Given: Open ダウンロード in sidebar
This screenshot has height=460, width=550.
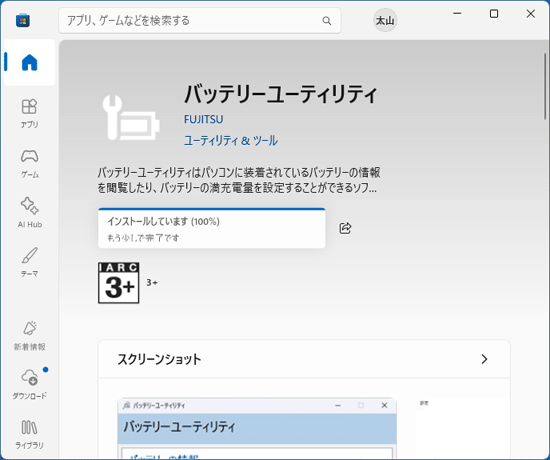Looking at the screenshot, I should [29, 385].
